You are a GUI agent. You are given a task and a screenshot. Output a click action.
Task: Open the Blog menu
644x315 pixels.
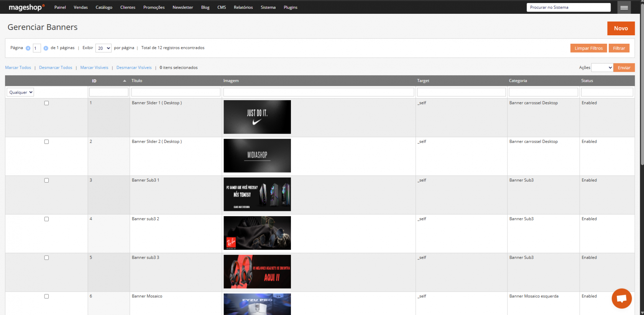click(x=205, y=7)
